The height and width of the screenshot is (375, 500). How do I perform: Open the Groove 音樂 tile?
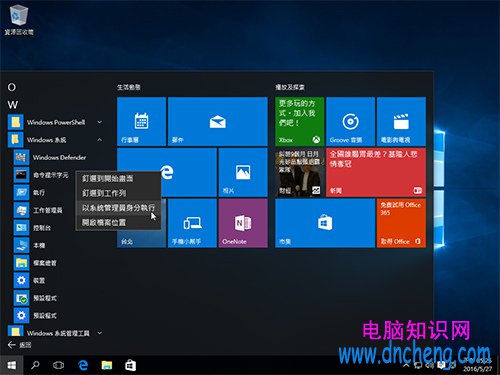coord(350,122)
